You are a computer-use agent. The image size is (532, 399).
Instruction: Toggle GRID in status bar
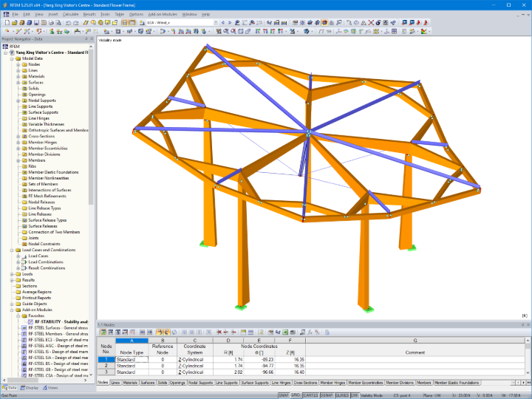click(x=296, y=395)
